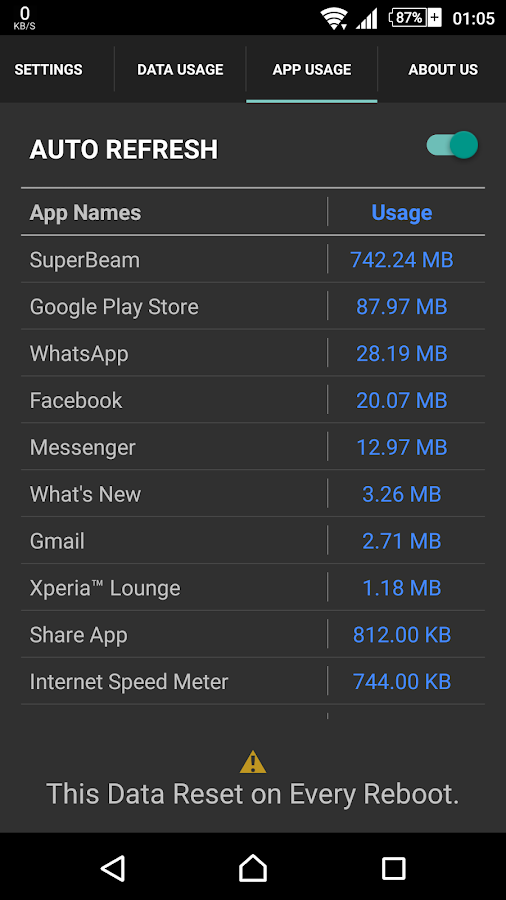Tap WhatsApp usage value 28.19 MB
The height and width of the screenshot is (900, 506).
coord(402,354)
